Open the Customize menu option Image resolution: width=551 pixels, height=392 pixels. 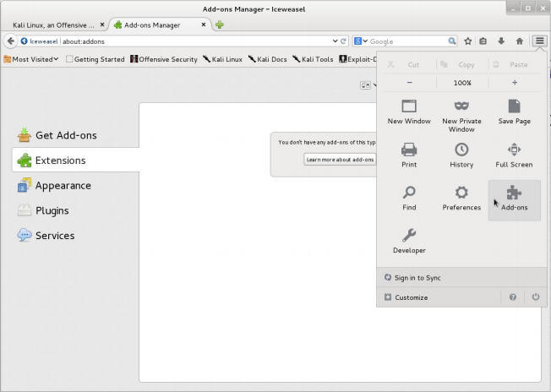(x=411, y=297)
